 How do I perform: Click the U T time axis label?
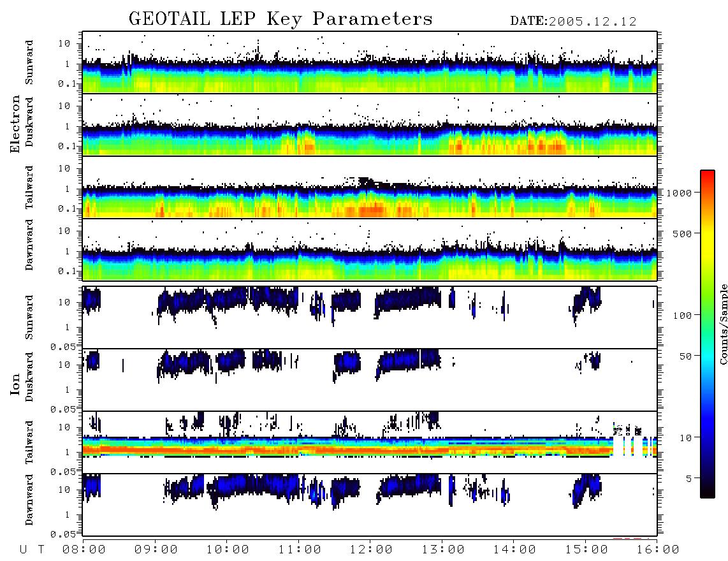(x=32, y=550)
